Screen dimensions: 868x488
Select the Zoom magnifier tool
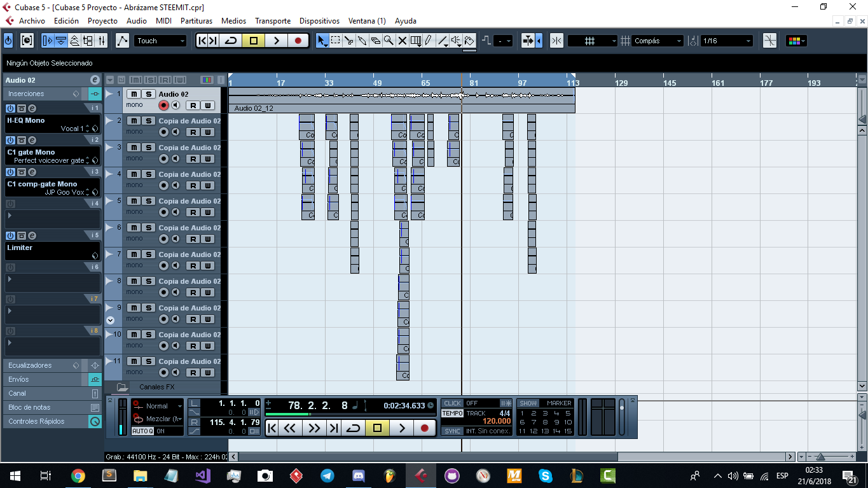(x=389, y=41)
